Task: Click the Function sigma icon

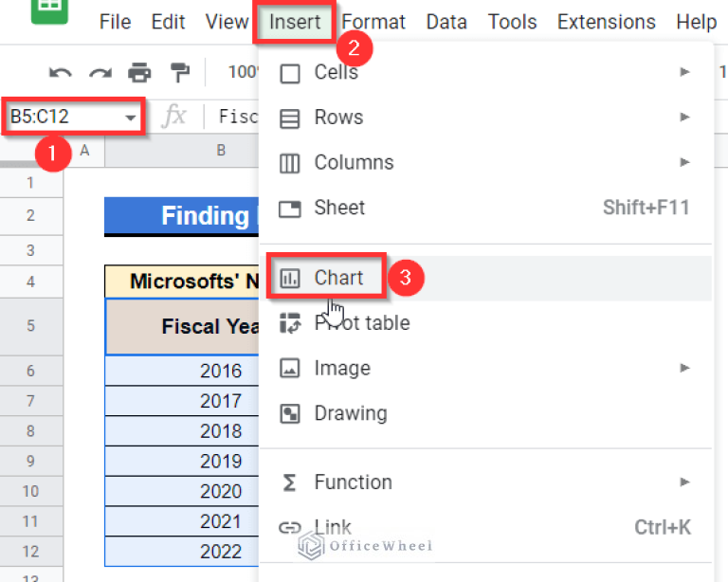Action: coord(289,482)
